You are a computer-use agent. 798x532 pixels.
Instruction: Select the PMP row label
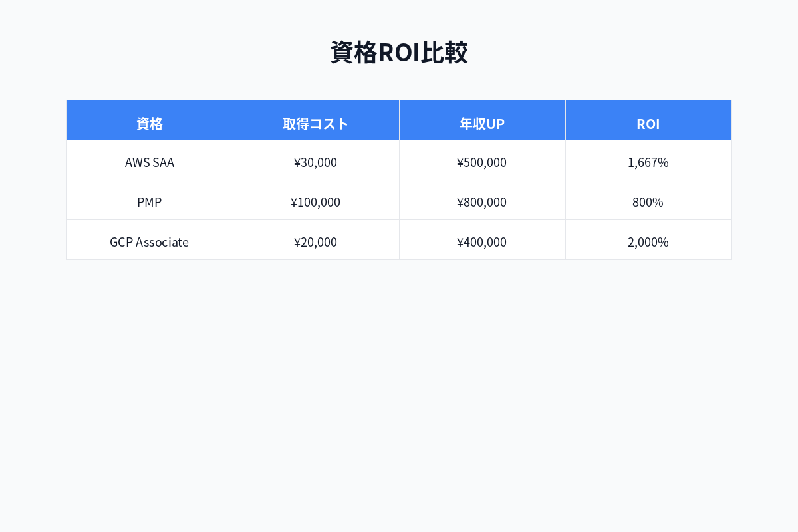pyautogui.click(x=150, y=201)
